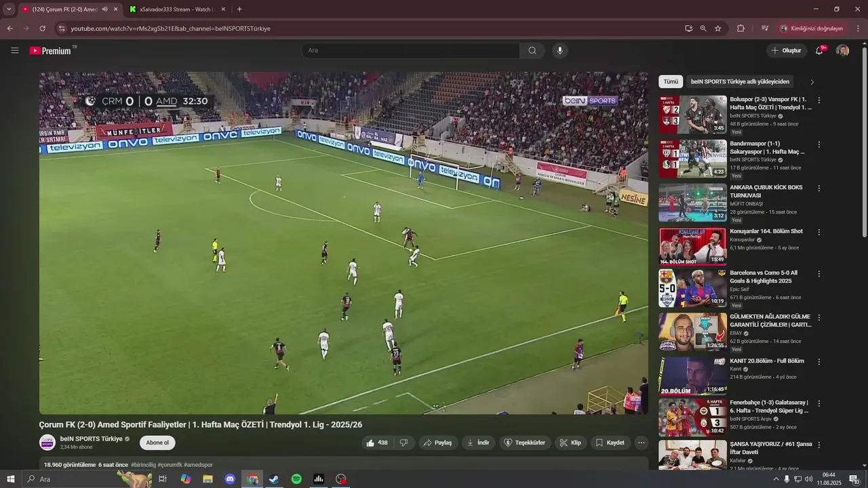
Task: Open Spotify from the taskbar
Action: point(296,479)
